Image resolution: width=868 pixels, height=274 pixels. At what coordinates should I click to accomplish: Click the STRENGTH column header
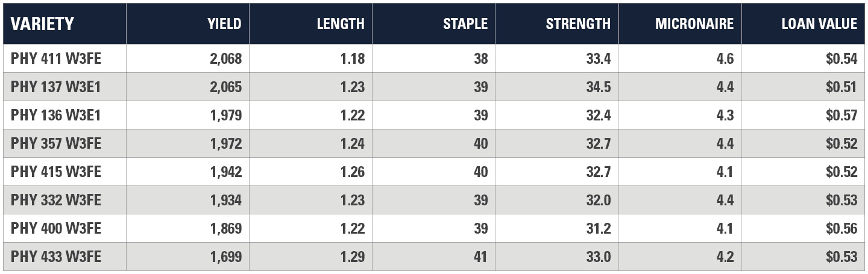pyautogui.click(x=578, y=23)
